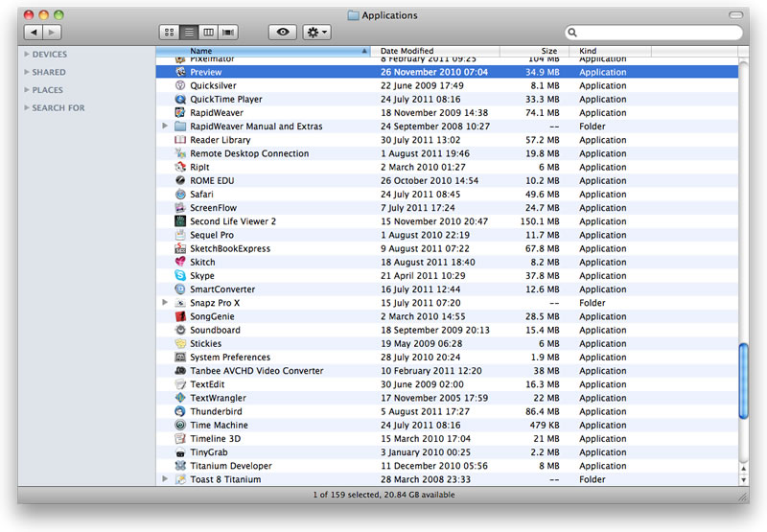Switch to Cover Flow view
This screenshot has height=532, width=767.
(229, 33)
